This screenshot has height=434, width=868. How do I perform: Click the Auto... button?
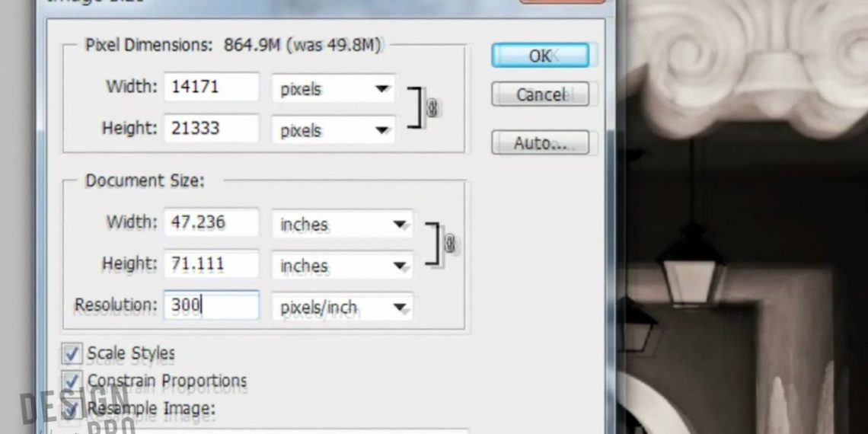pos(540,143)
